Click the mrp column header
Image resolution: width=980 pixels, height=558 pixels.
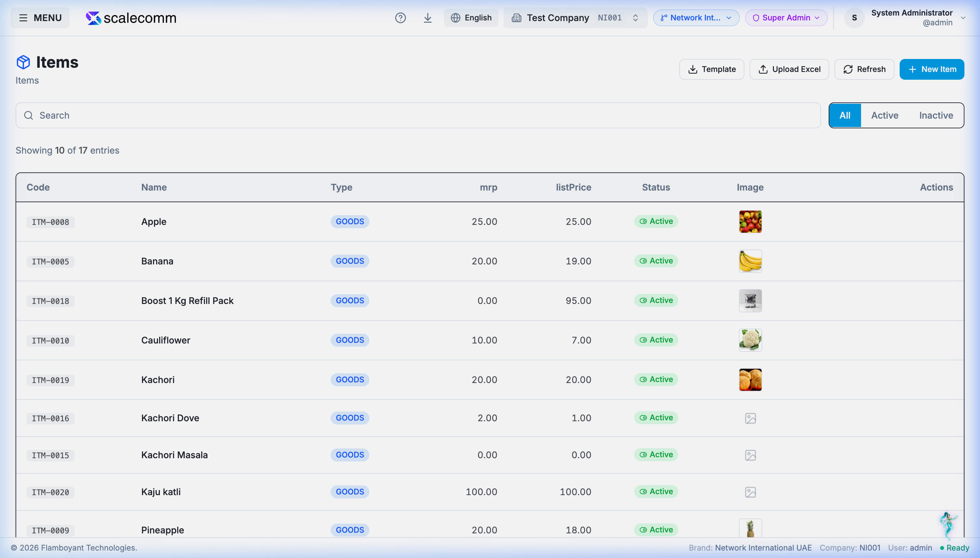click(488, 187)
